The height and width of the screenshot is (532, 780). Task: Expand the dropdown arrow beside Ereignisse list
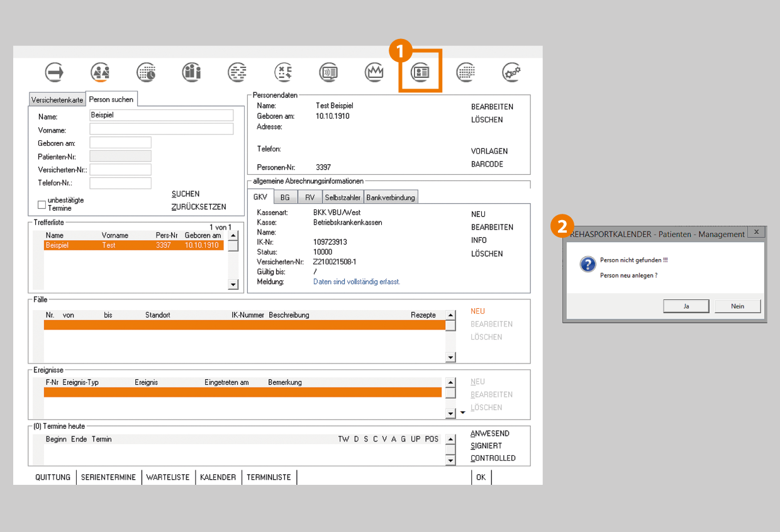[x=463, y=413]
